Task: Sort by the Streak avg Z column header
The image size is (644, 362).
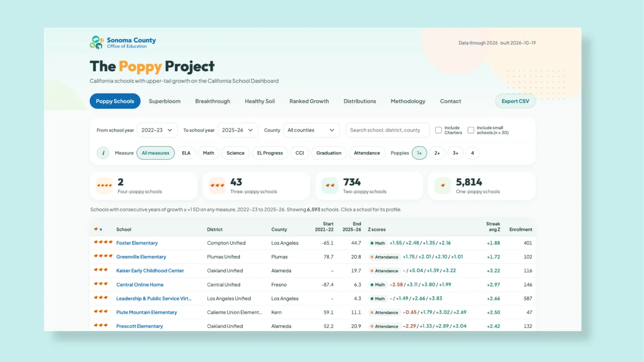Action: (493, 227)
